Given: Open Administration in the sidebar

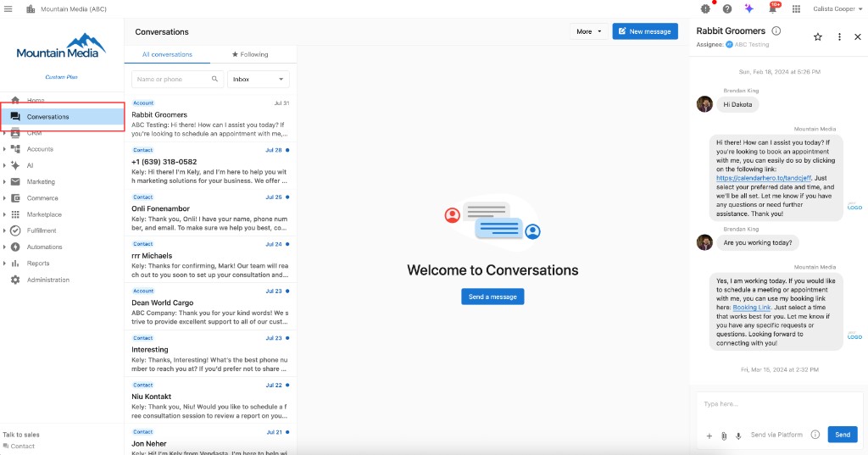Looking at the screenshot, I should [x=62, y=280].
